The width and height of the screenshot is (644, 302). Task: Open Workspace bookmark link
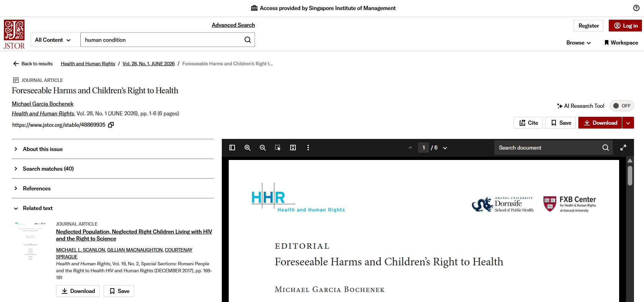coord(621,43)
